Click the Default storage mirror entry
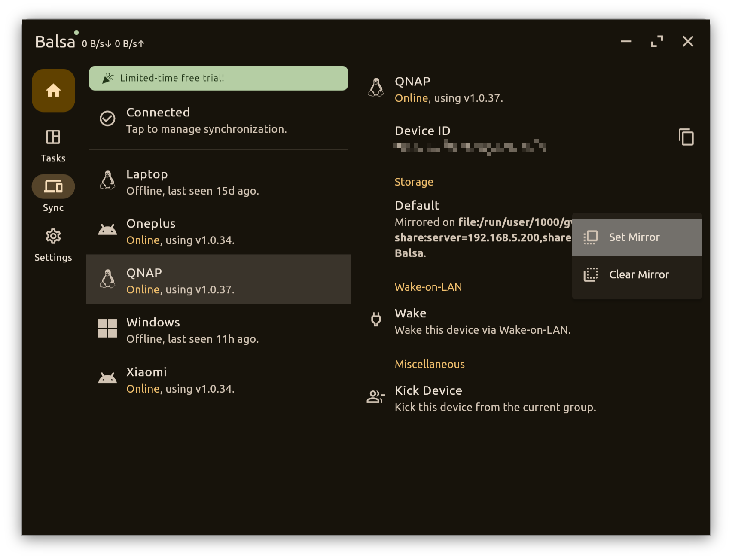Screen dimensions: 732x560 pyautogui.click(x=481, y=229)
